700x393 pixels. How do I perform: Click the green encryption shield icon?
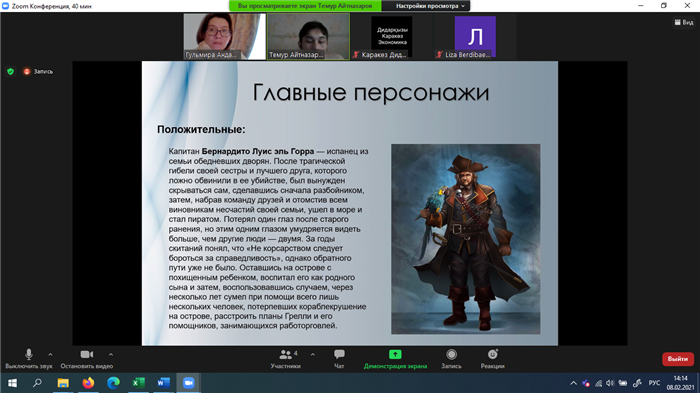(11, 71)
